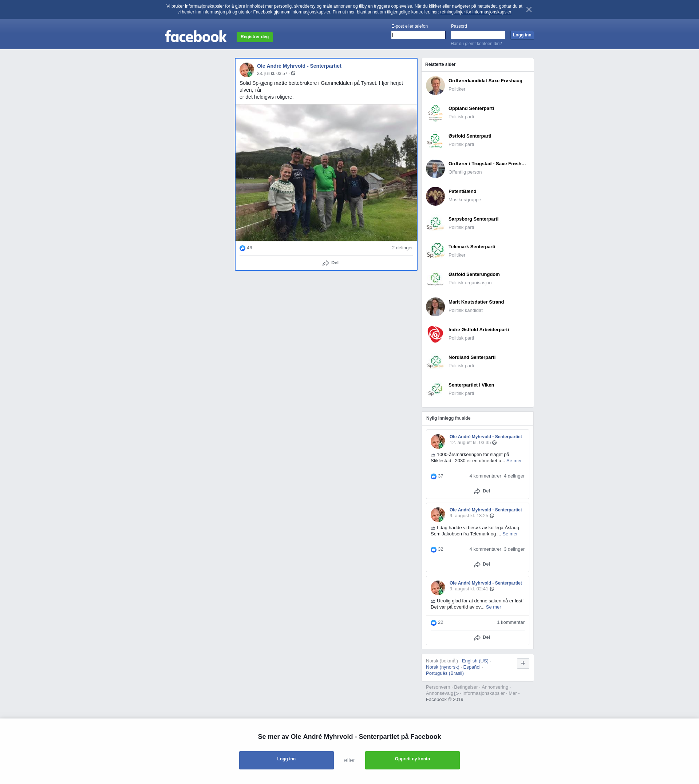Image resolution: width=699 pixels, height=784 pixels.
Task: Open Har du glemt kontoen din link
Action: click(476, 44)
